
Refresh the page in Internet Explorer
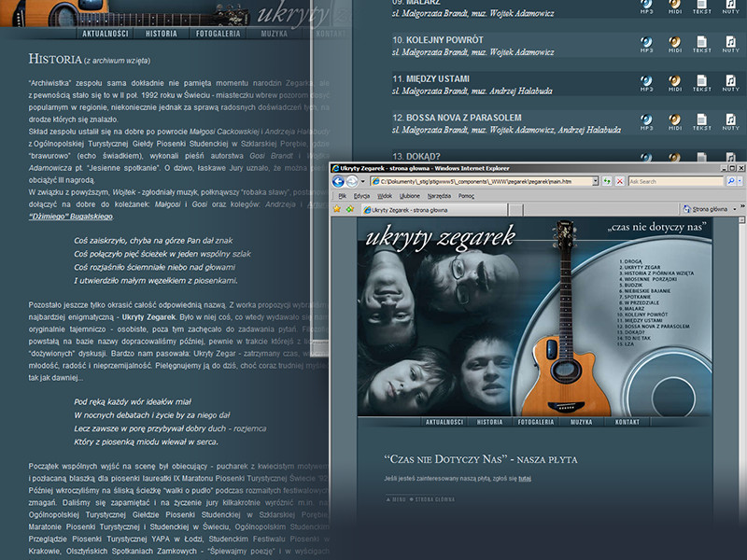(606, 181)
